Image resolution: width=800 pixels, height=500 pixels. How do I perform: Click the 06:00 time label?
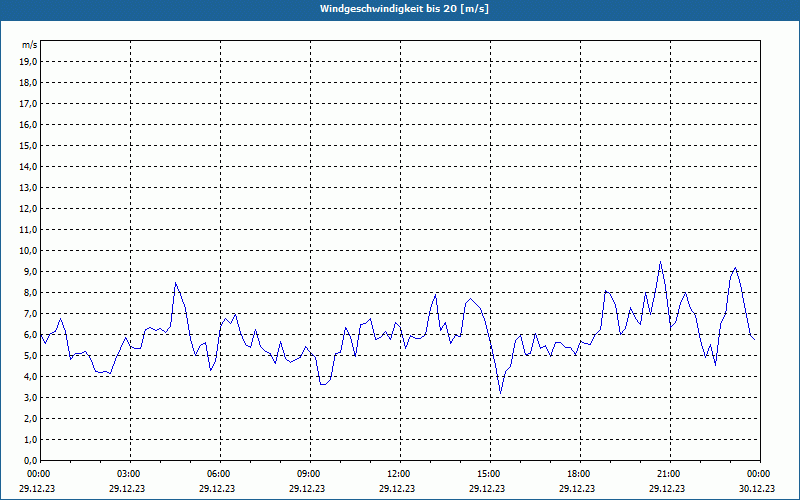pyautogui.click(x=219, y=474)
